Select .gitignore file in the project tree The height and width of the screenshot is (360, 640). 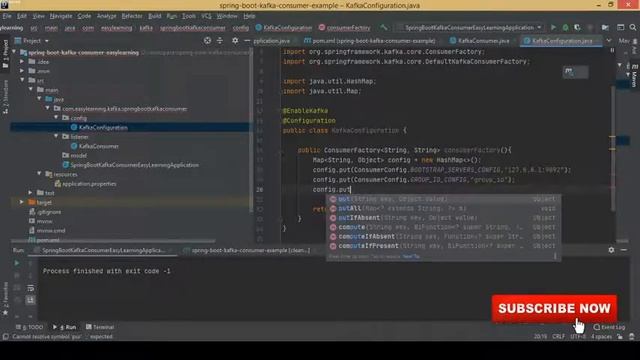click(49, 212)
